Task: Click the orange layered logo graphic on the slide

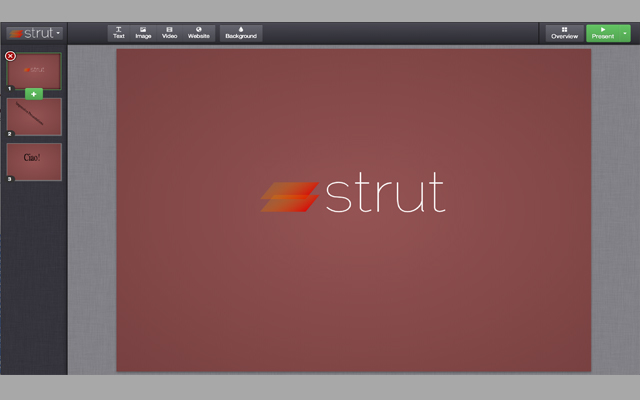Action: pyautogui.click(x=289, y=196)
